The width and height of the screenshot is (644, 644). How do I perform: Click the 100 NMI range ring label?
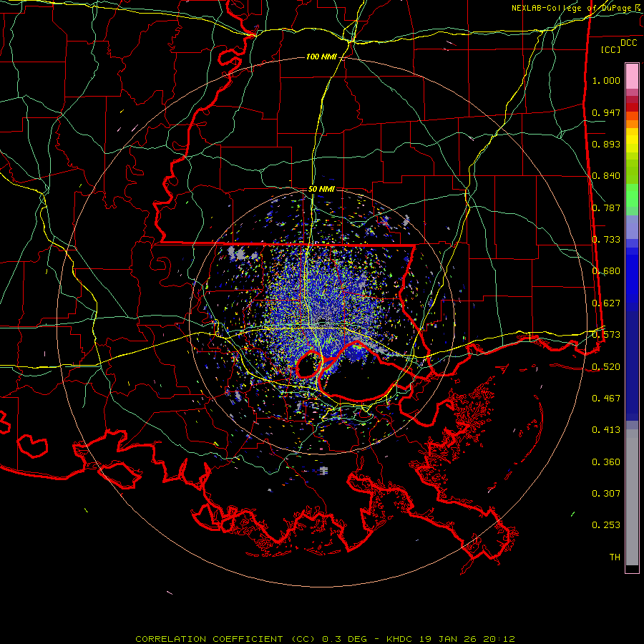321,57
